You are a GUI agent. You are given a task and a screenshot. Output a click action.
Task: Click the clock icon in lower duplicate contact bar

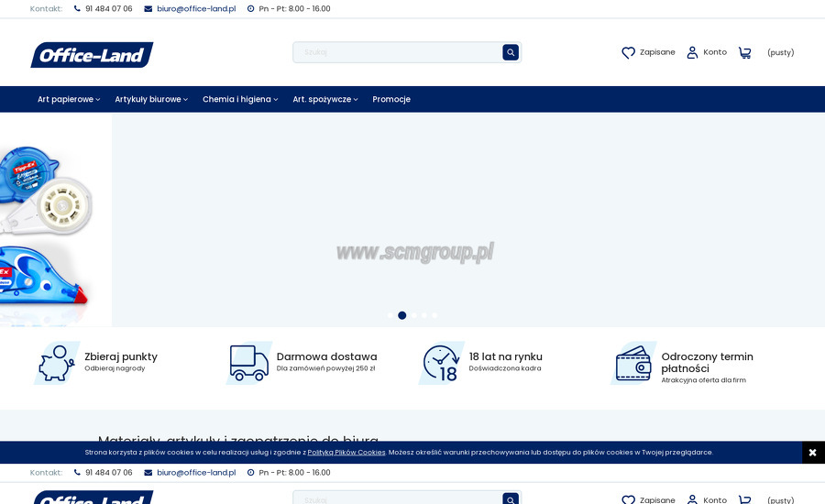[x=250, y=473]
